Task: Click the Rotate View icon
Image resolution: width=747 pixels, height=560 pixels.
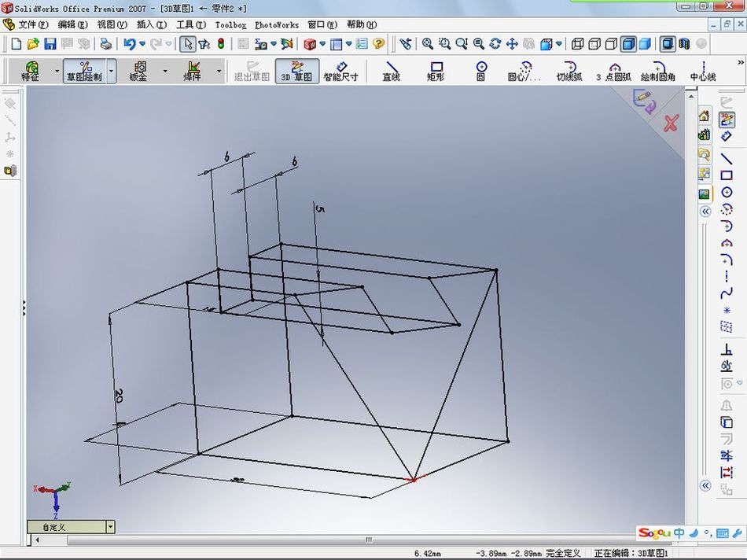Action: pos(495,44)
